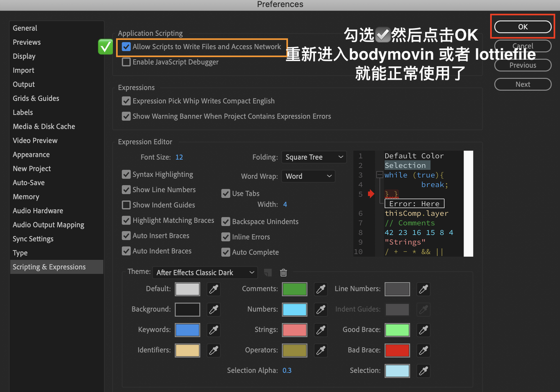Click the Operators olive color swatch

295,351
